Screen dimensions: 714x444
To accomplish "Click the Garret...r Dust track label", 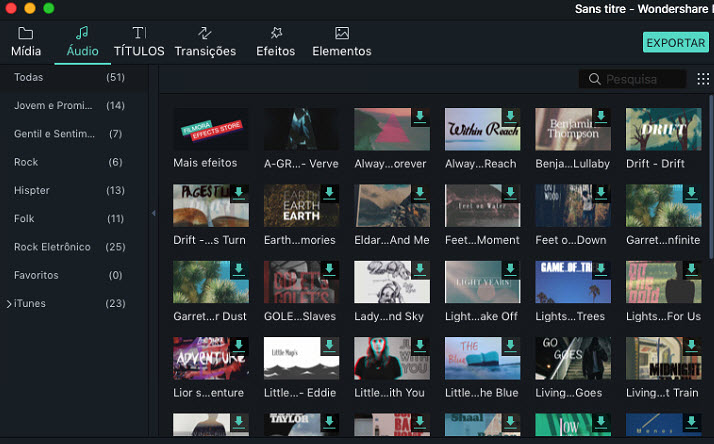I will tap(210, 316).
